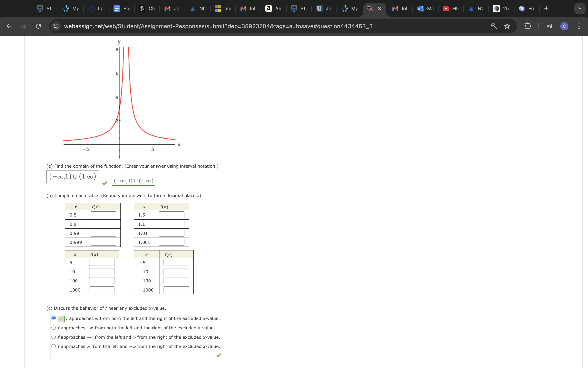Switch to the Microsoft ac tab
This screenshot has width=588, height=368.
[x=223, y=9]
